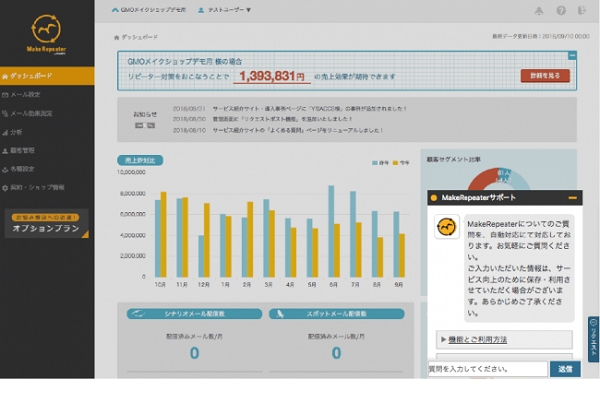Click the MakeRepeater logo in the sidebar
The height and width of the screenshot is (400, 600).
(x=46, y=34)
